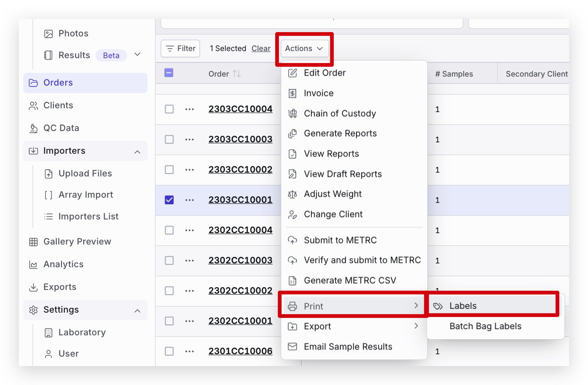Viewport: 588px width, 385px height.
Task: Open order 2302CC10004 link
Action: pos(240,230)
